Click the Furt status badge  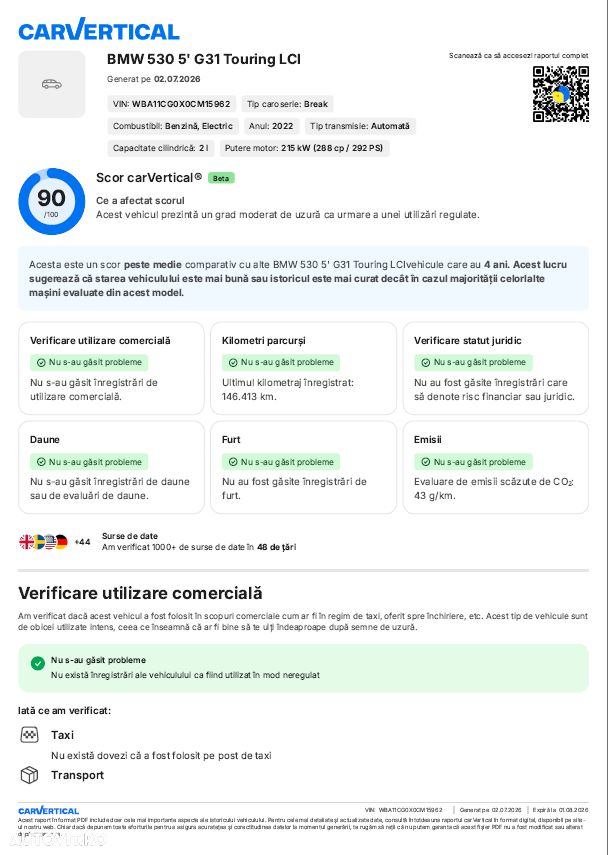tap(281, 462)
